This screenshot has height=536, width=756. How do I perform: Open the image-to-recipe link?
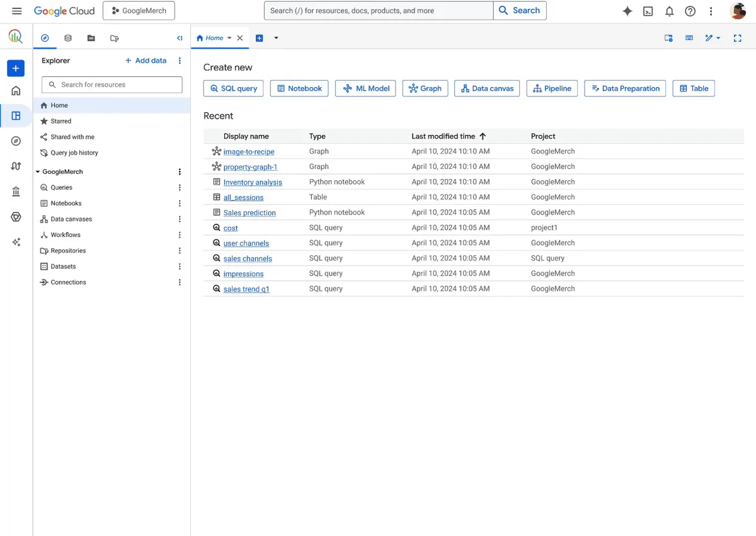tap(249, 152)
